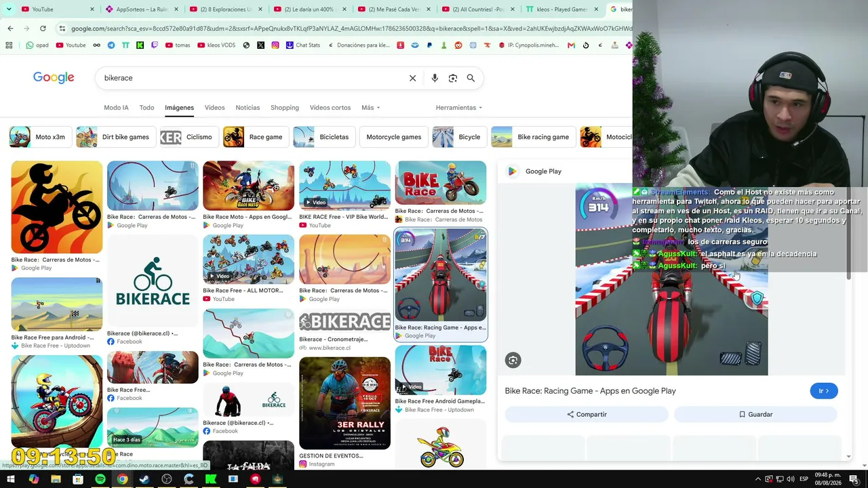The image size is (868, 488).
Task: Switch to the kleos Played Games browser tab
Action: click(x=561, y=9)
